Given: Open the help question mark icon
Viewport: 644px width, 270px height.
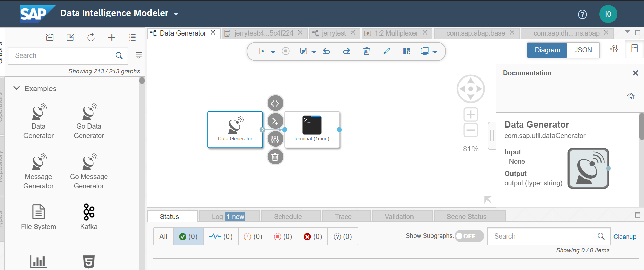Looking at the screenshot, I should (x=582, y=14).
